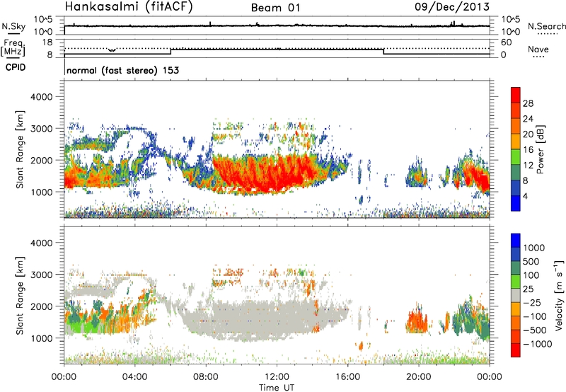Image resolution: width=566 pixels, height=392 pixels.
Task: Click the grey band of Velocity colorbar
Action: click(516, 296)
